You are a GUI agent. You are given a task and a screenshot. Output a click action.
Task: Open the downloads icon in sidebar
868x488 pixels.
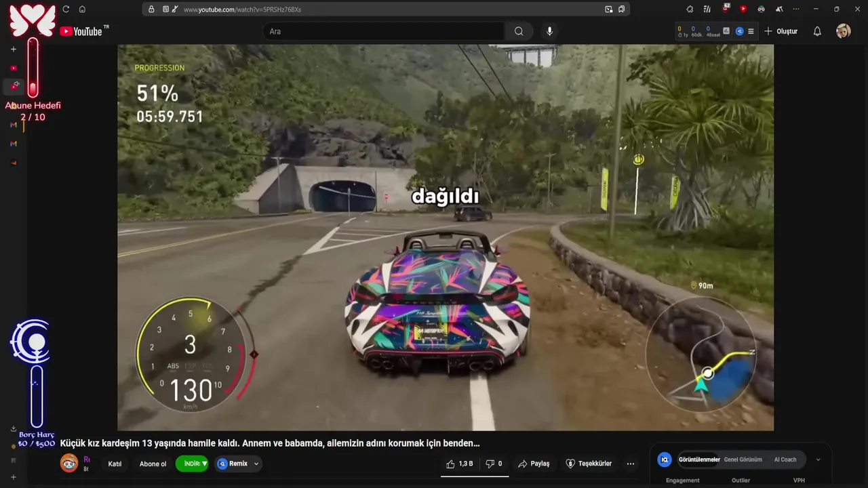[x=13, y=428]
